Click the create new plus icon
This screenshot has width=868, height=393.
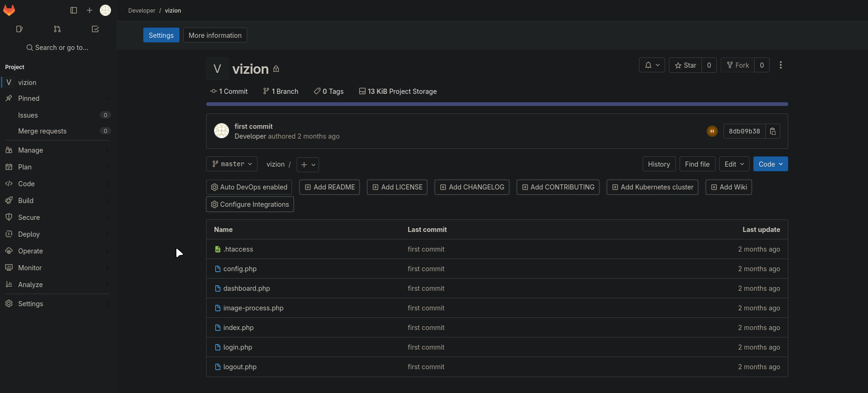click(90, 10)
